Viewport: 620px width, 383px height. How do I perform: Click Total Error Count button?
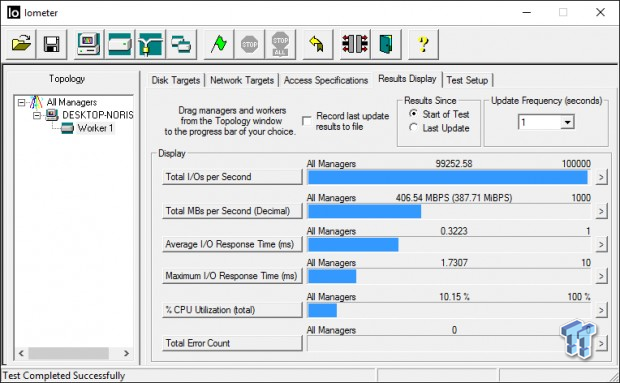click(x=232, y=343)
